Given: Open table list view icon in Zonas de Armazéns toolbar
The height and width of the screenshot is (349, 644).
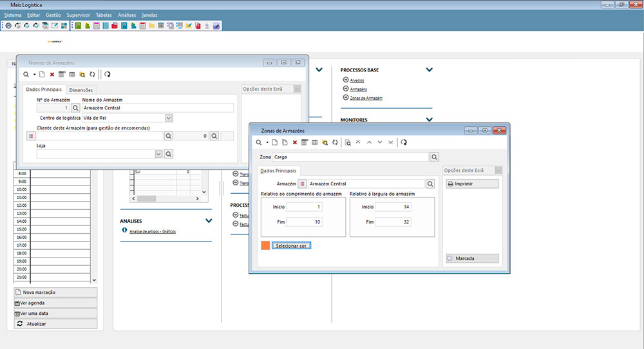Looking at the screenshot, I should coord(315,142).
